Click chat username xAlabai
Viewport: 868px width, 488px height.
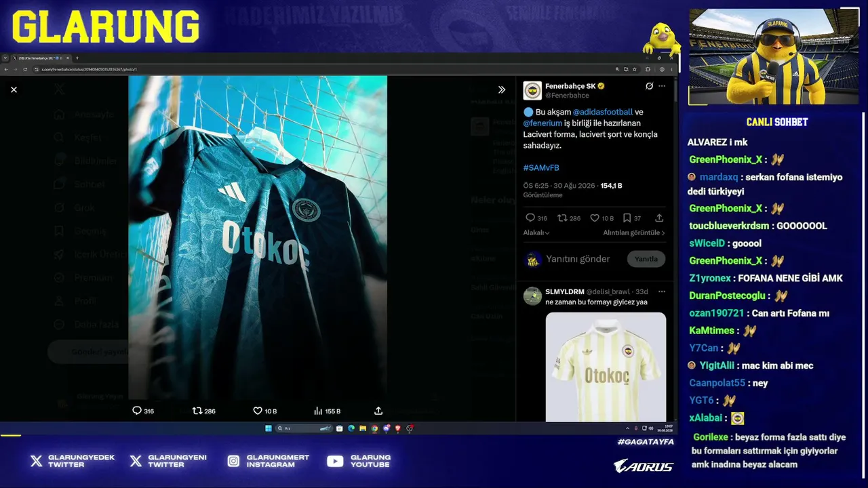pyautogui.click(x=705, y=418)
